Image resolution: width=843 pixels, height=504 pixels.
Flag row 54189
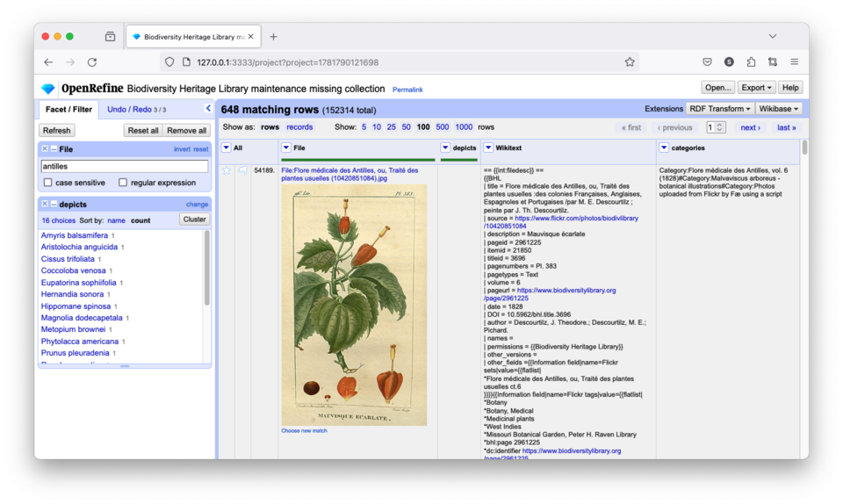click(x=243, y=170)
